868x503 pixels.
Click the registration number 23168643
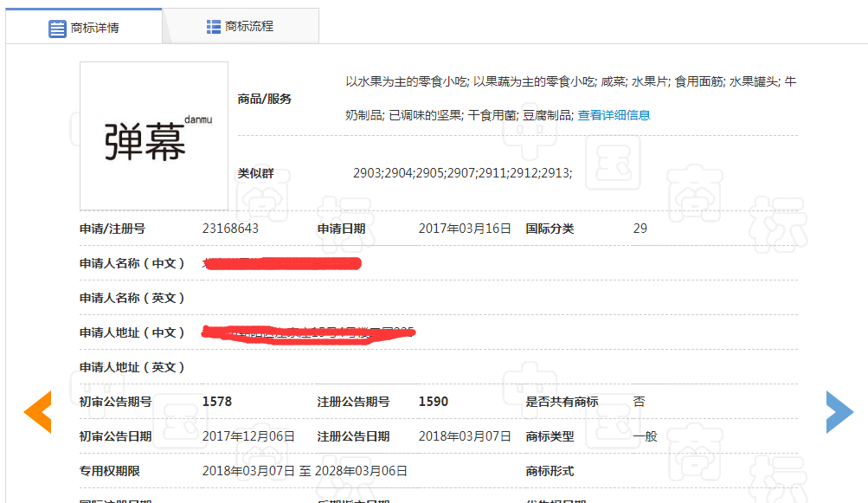[230, 229]
